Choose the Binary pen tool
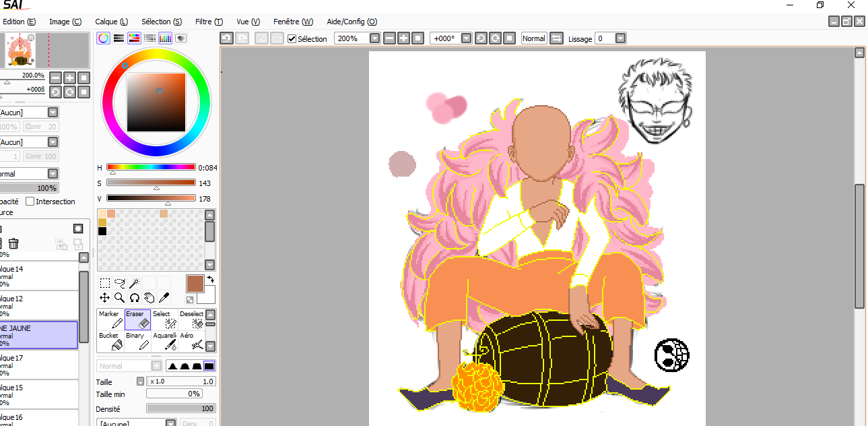 [138, 341]
